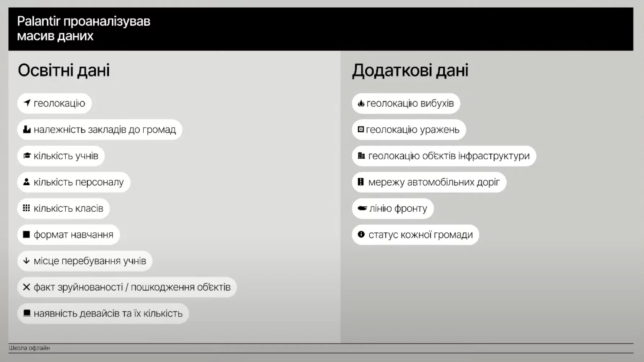Image resolution: width=644 pixels, height=362 pixels.
Task: Click the factory icon beside належність закладів
Action: click(x=27, y=129)
